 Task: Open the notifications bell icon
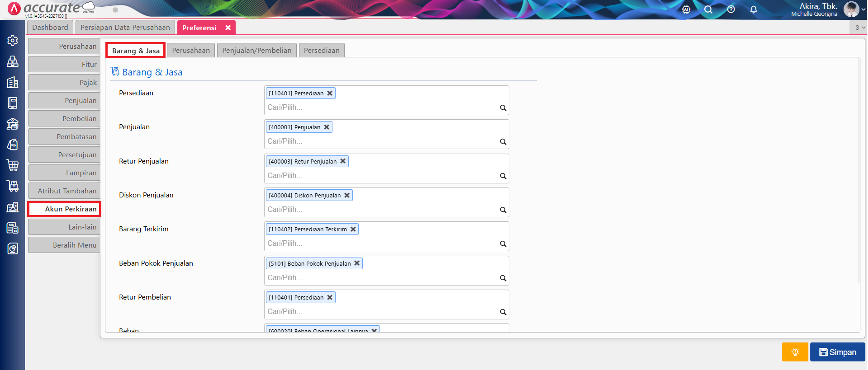753,9
